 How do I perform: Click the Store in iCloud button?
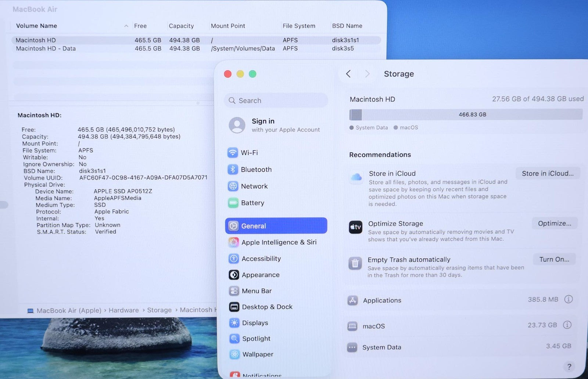coord(547,173)
